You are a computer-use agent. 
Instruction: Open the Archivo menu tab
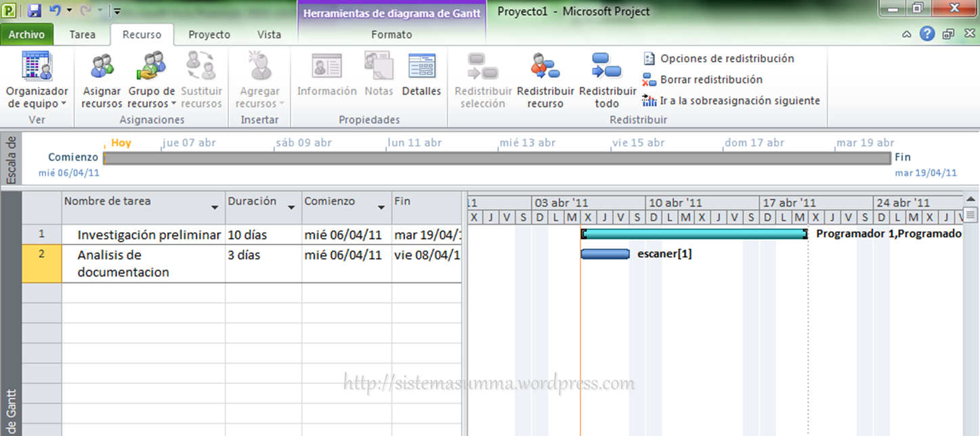pyautogui.click(x=26, y=35)
